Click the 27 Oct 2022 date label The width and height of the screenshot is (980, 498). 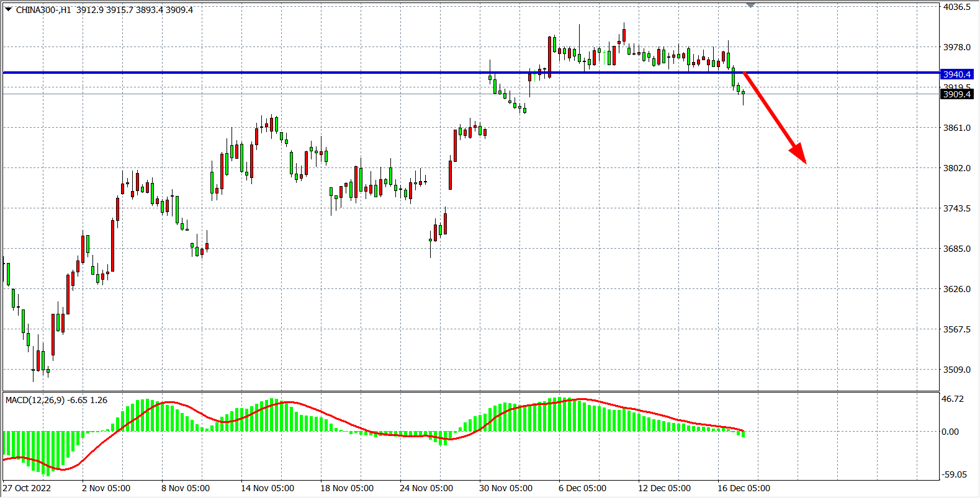point(27,488)
